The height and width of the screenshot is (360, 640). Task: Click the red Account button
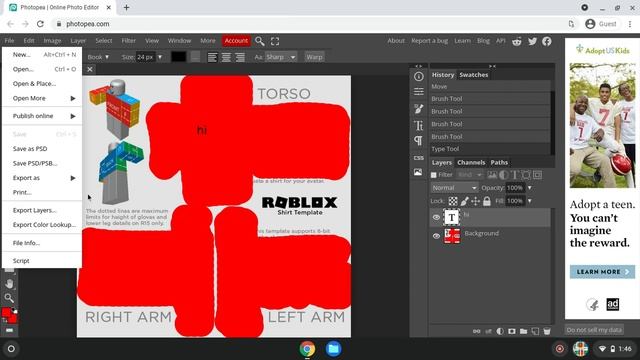pos(236,41)
